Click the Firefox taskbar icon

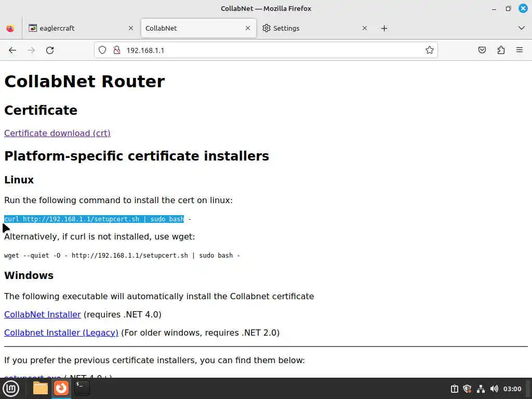pyautogui.click(x=61, y=388)
